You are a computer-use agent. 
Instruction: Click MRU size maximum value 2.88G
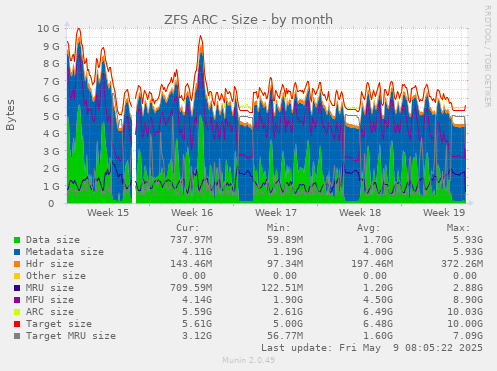[x=468, y=288]
